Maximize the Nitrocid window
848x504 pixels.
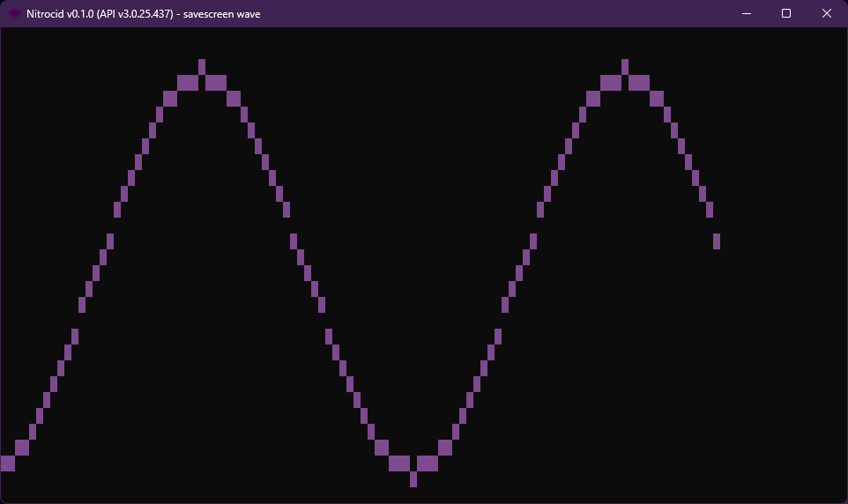click(x=786, y=14)
